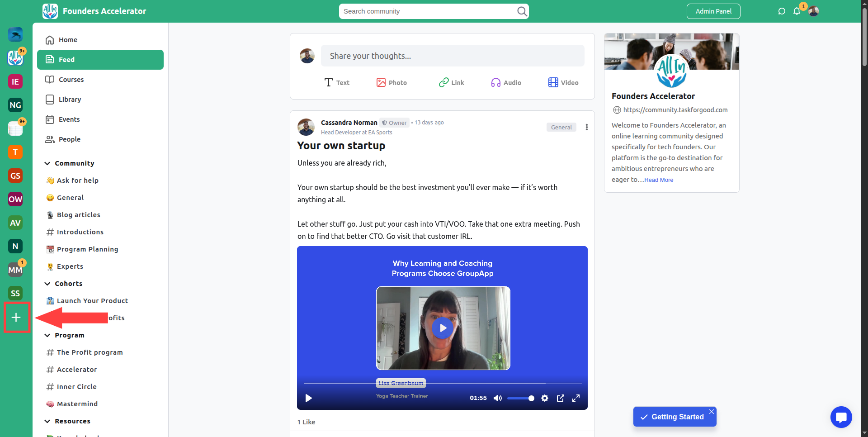868x437 pixels.
Task: Open Courses in sidebar
Action: [x=100, y=80]
